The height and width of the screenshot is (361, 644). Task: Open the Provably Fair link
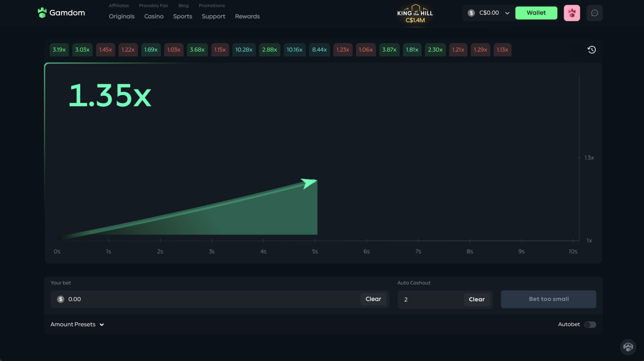click(153, 6)
